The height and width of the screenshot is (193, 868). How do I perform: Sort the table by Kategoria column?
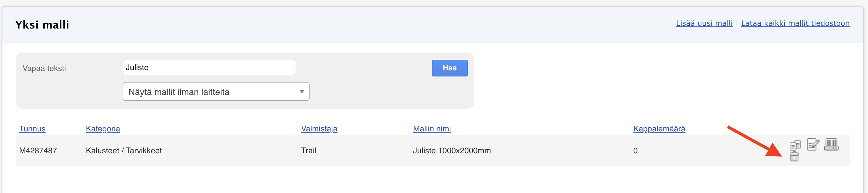coord(103,129)
